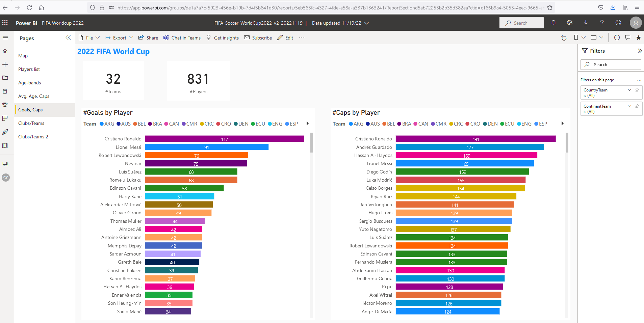The image size is (644, 323).
Task: Select the Avg. Age, Caps page
Action: 45,96
